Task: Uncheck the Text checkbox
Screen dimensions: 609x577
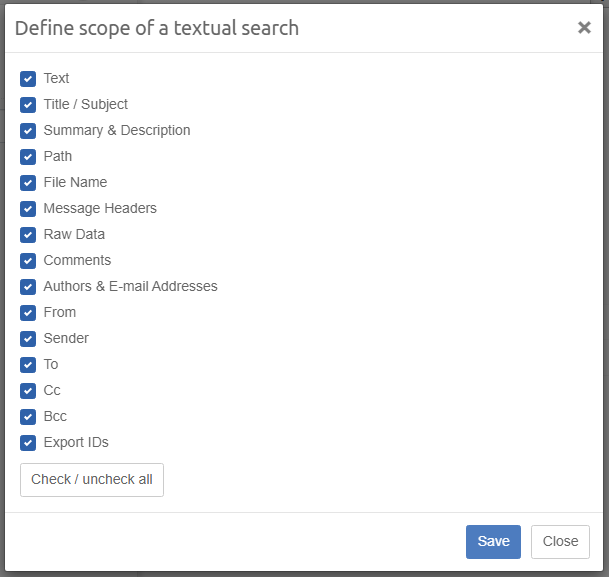Action: (x=28, y=79)
